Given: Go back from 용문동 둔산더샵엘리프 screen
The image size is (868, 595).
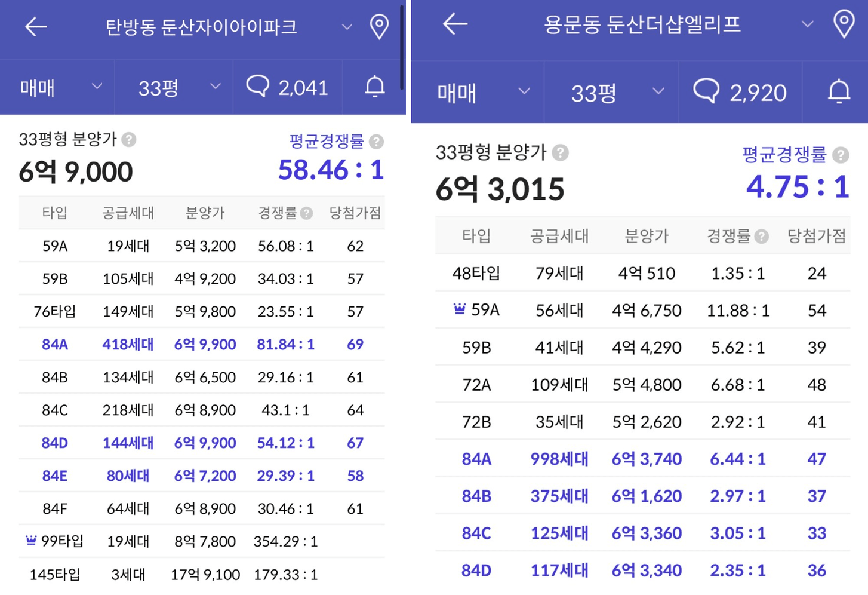Looking at the screenshot, I should [455, 24].
